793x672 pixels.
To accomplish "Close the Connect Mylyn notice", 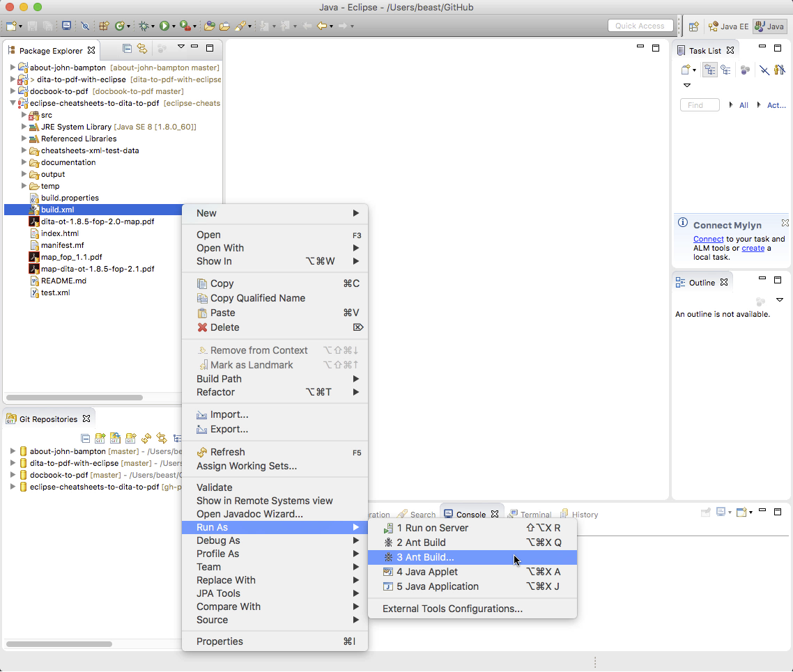I will [785, 223].
